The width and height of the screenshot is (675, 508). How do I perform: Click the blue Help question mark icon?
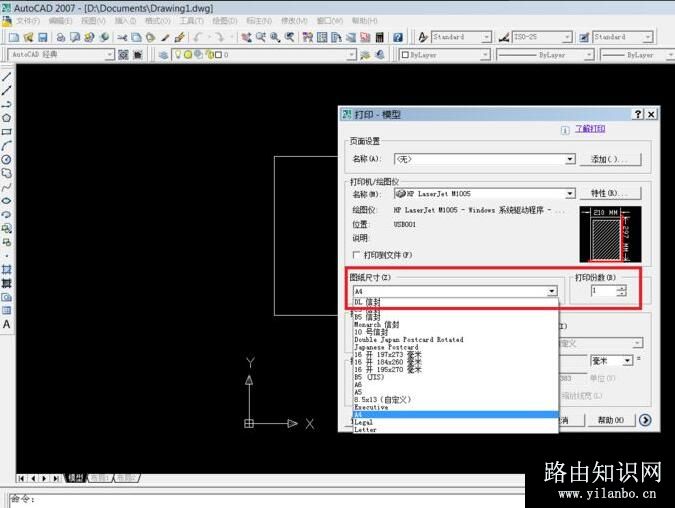point(398,37)
